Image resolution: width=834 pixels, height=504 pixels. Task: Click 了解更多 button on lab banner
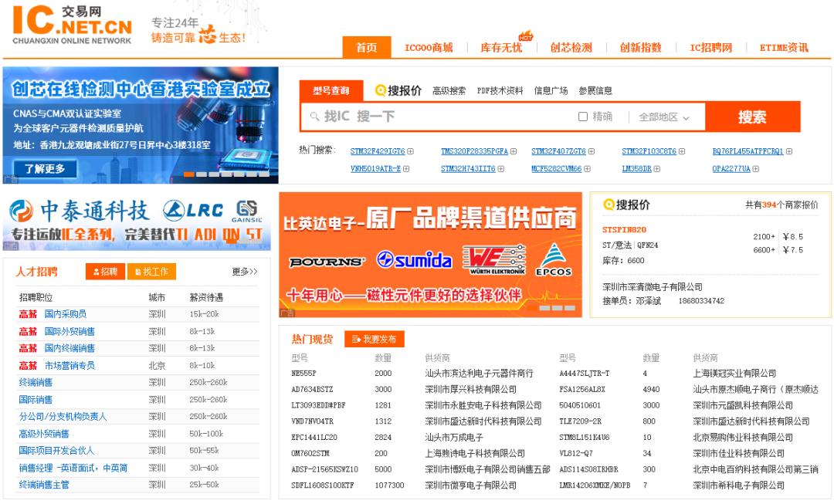[x=45, y=168]
